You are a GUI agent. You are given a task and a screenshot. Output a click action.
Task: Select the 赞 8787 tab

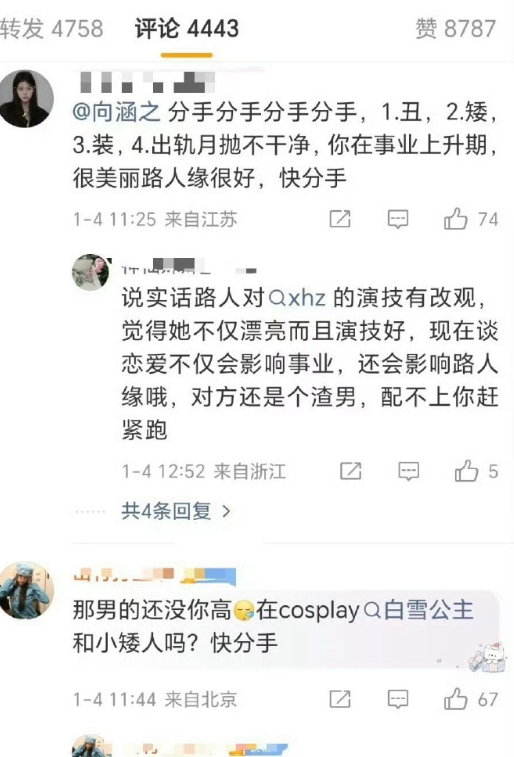pos(456,28)
